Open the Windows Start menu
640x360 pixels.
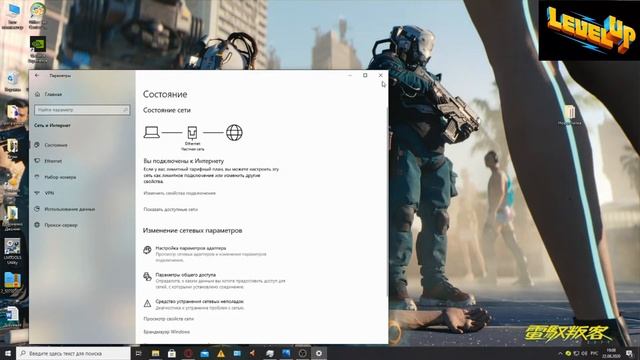(x=8, y=353)
